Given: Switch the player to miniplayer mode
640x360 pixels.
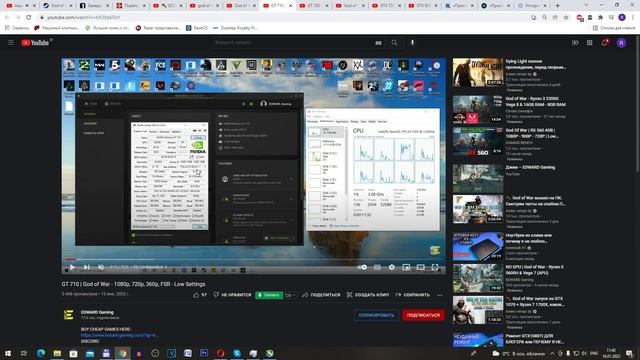Looking at the screenshot, I should tap(406, 267).
